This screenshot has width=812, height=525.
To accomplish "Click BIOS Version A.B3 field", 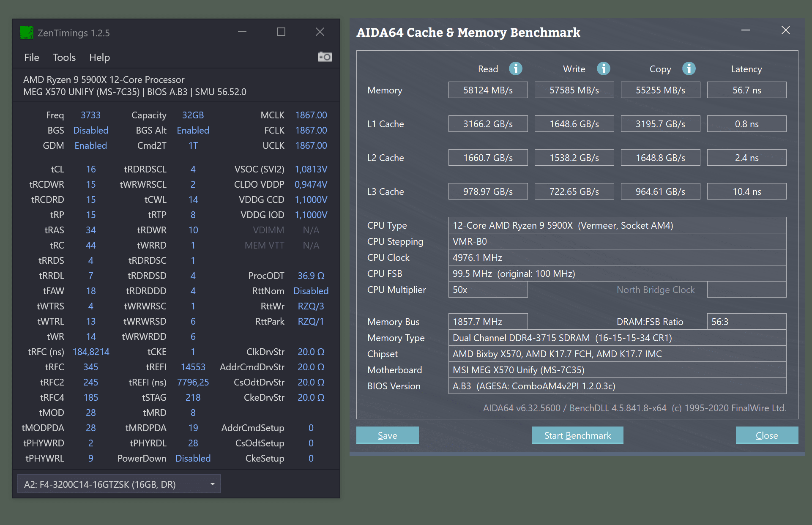I will pos(617,386).
